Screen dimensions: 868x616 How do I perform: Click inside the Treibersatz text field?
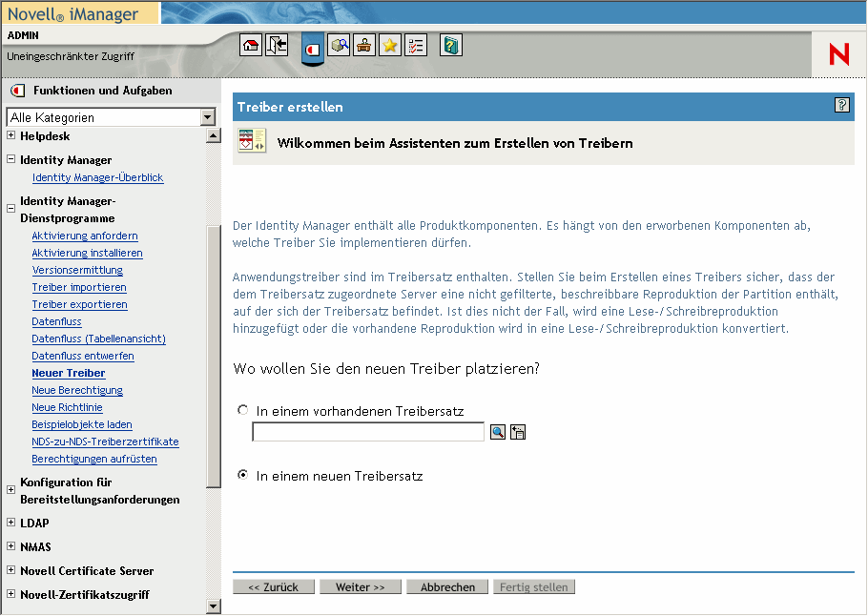pos(367,431)
